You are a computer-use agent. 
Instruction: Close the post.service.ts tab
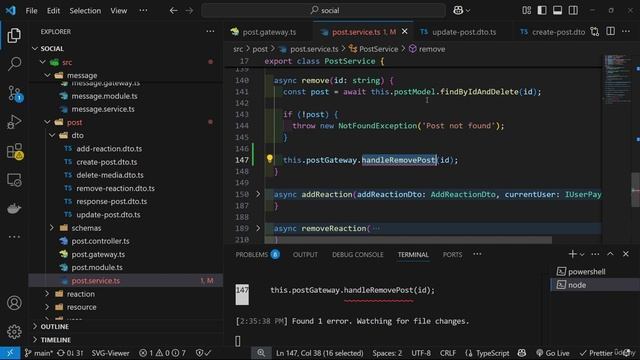(x=404, y=31)
